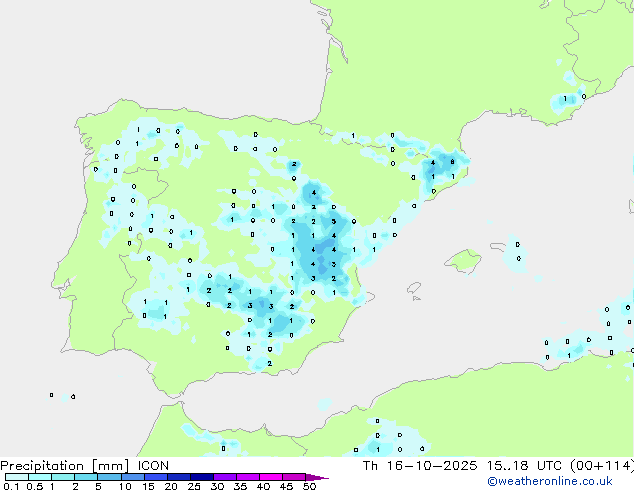This screenshot has width=634, height=490.
Task: Pick the 15–20 mm legend color swatch
Action: [x=155, y=477]
